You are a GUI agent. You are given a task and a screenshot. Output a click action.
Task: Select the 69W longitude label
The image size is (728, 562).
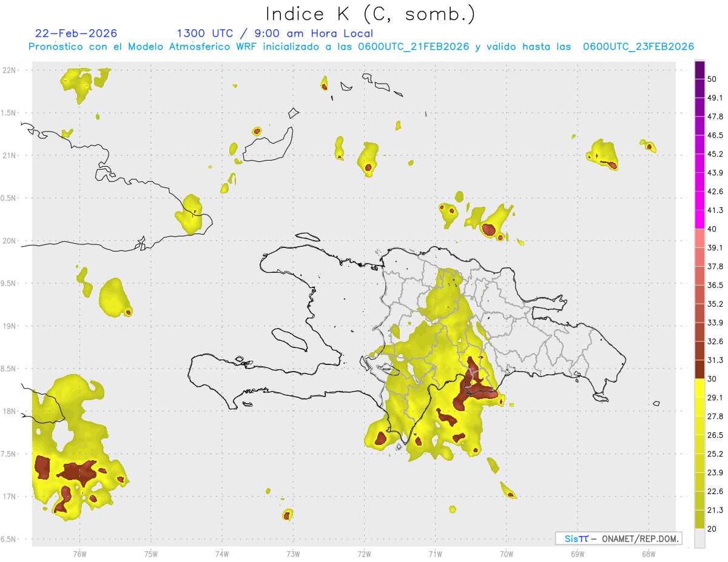pyautogui.click(x=577, y=554)
